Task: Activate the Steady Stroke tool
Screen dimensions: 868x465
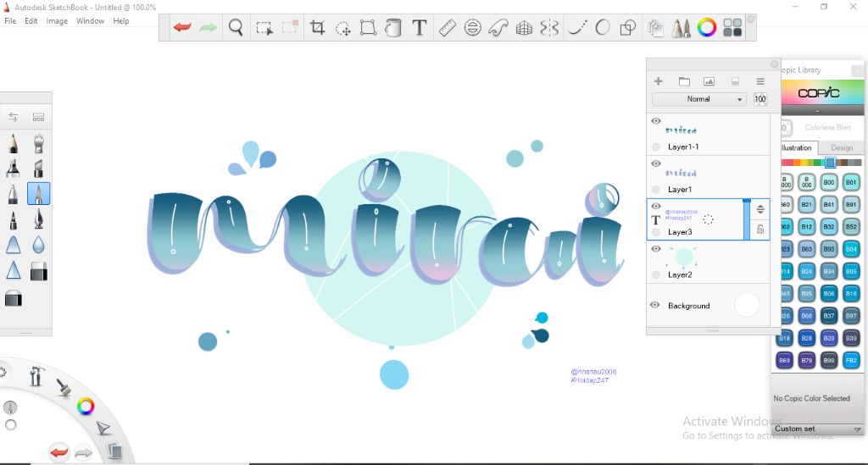Action: 577,27
